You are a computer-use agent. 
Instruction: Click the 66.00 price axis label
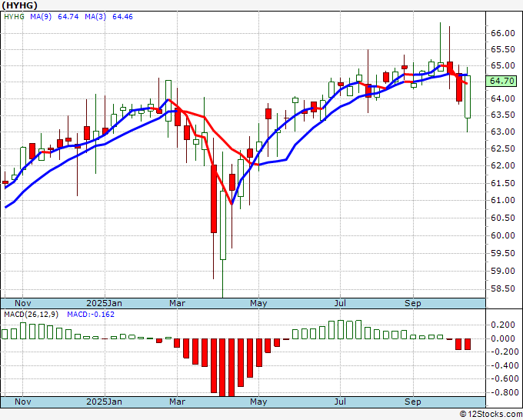[503, 33]
